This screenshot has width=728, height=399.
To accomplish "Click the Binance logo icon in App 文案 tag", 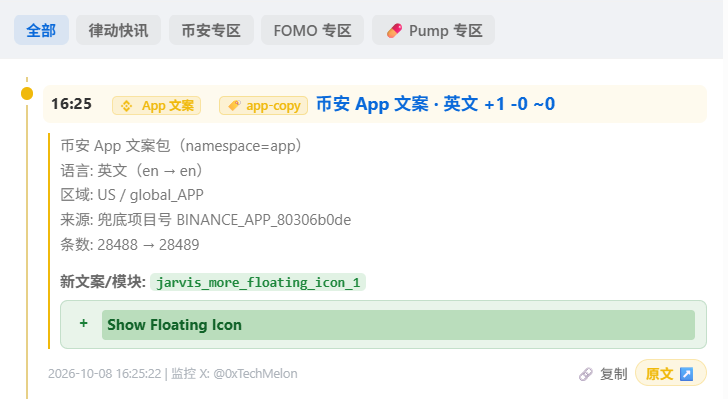I will [x=126, y=106].
